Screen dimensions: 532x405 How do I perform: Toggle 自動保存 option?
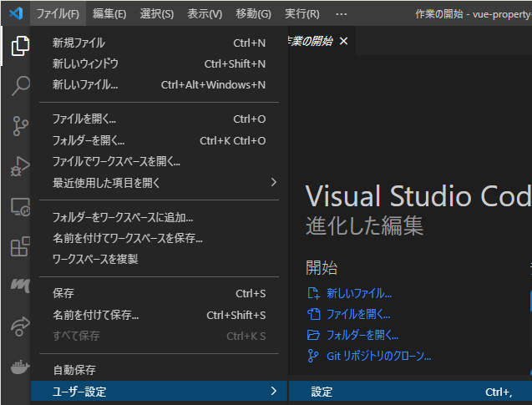(x=160, y=370)
